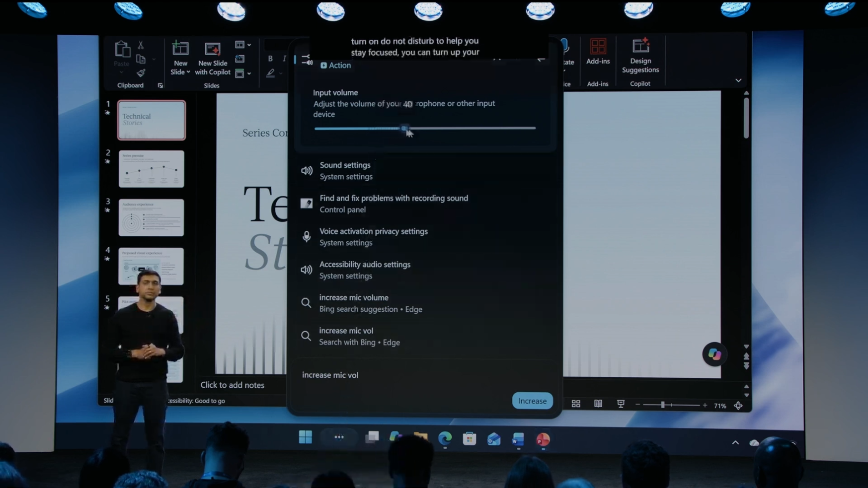Add a slide with the New Slide icon
868x488 pixels.
click(180, 49)
